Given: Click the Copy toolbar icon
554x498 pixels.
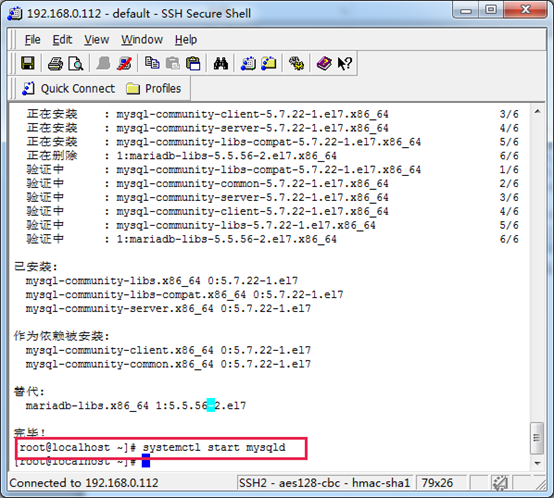Looking at the screenshot, I should (x=152, y=63).
